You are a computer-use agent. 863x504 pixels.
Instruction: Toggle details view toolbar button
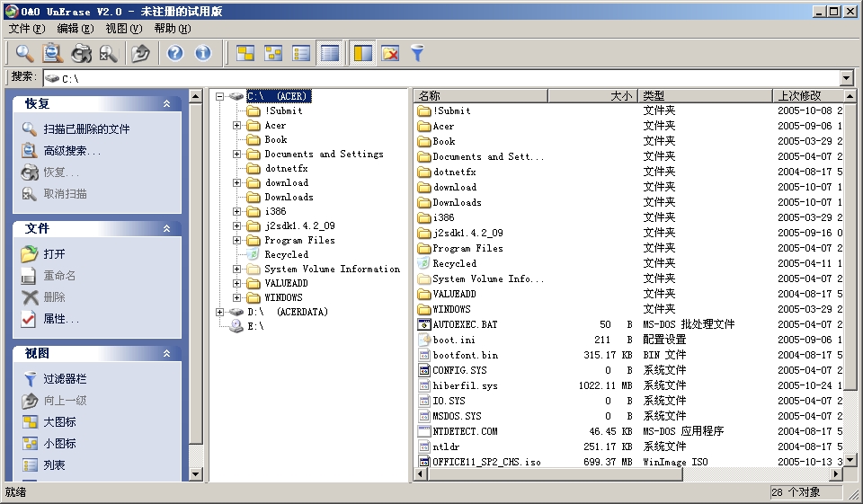(x=330, y=53)
